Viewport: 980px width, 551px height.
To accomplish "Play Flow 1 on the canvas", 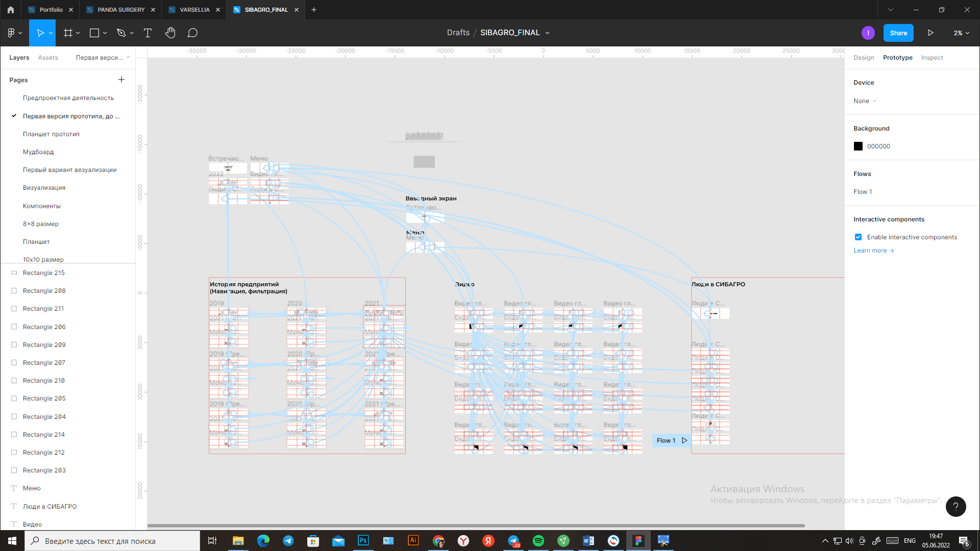I will tap(684, 440).
